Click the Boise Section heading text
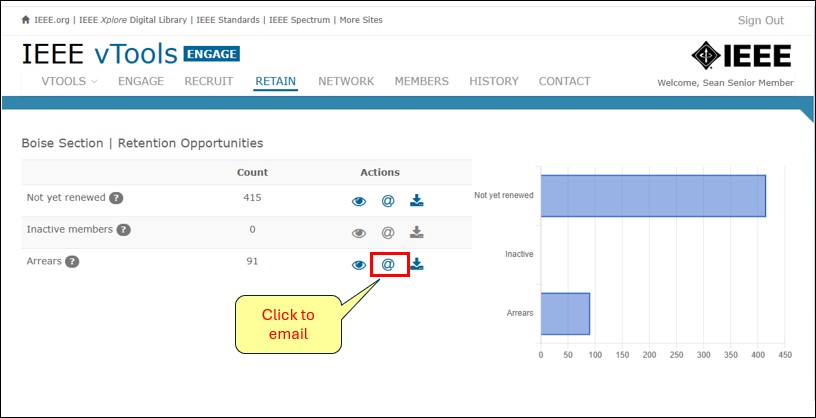Screen dimensions: 816x418 click(x=62, y=143)
